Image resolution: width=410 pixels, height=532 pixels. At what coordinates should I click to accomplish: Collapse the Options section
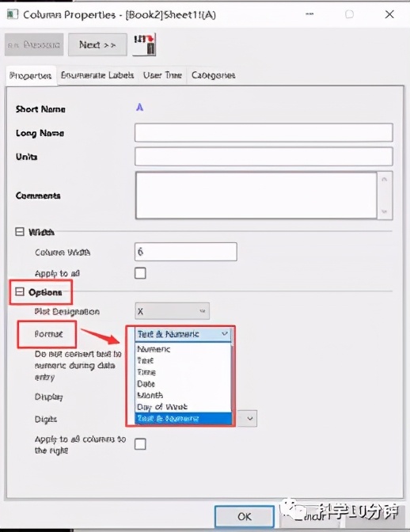[x=20, y=292]
